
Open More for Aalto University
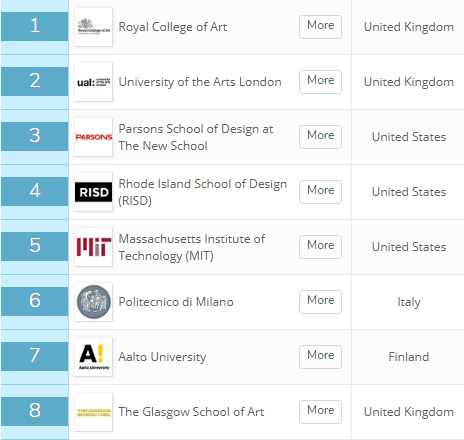point(320,357)
